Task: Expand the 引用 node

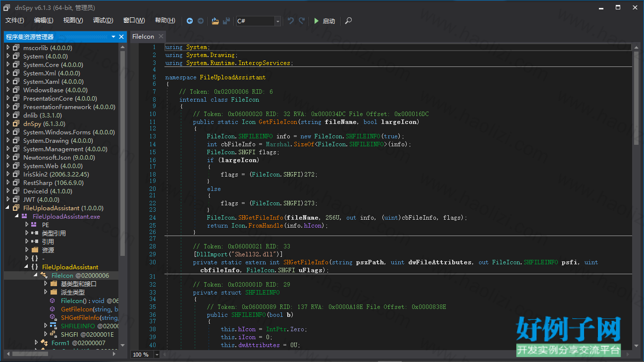Action: pos(27,241)
